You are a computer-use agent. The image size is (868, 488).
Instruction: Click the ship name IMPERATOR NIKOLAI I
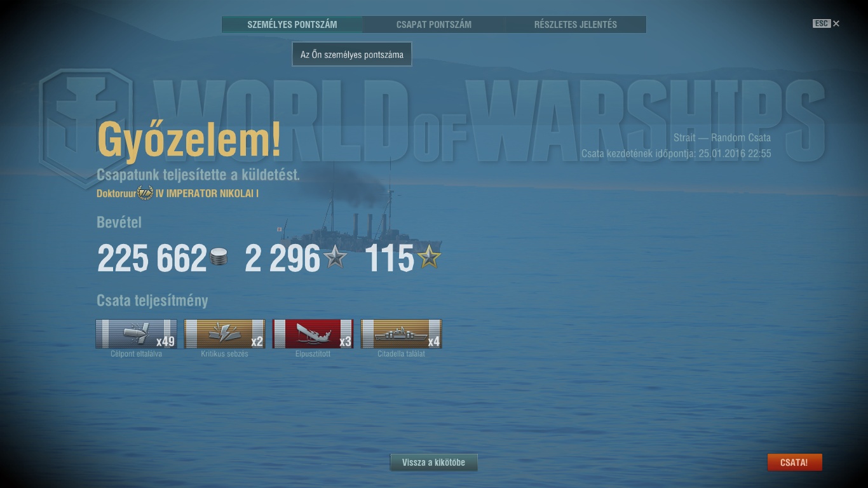pos(212,194)
